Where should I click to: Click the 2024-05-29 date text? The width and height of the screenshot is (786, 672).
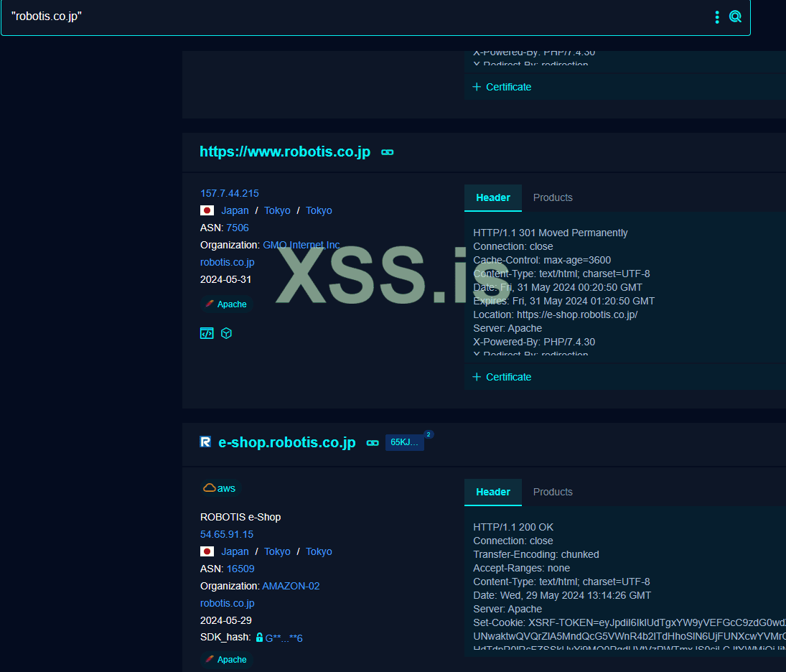tap(225, 620)
